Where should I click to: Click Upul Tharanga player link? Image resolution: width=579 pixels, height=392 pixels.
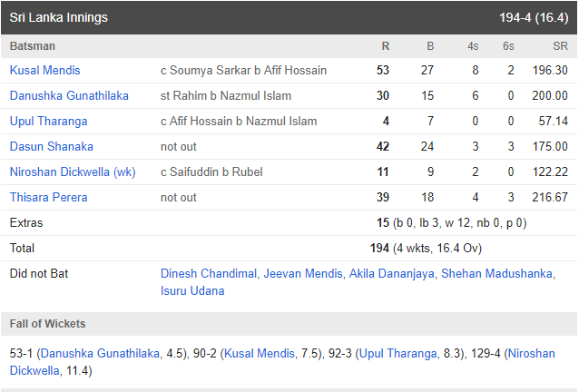[x=48, y=121]
